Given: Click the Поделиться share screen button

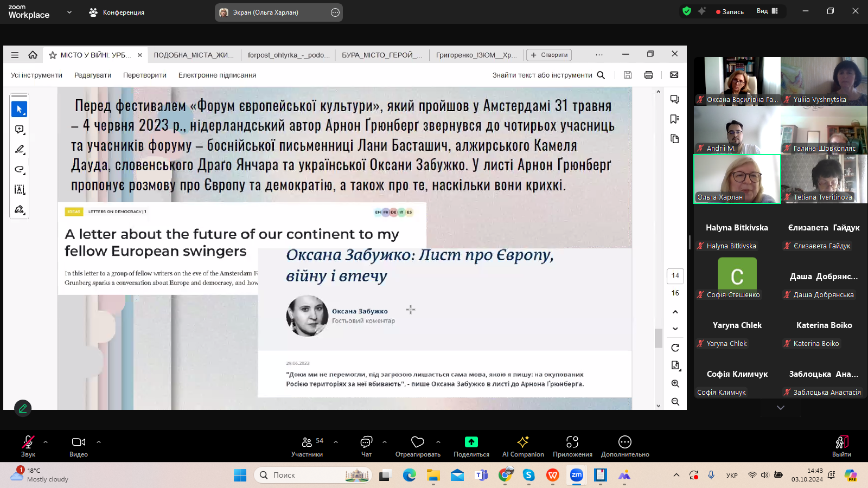Looking at the screenshot, I should pos(471,446).
